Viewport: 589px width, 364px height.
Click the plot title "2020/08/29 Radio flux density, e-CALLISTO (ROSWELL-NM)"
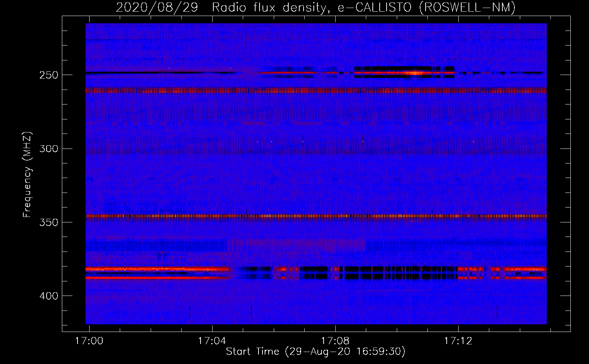(316, 7)
